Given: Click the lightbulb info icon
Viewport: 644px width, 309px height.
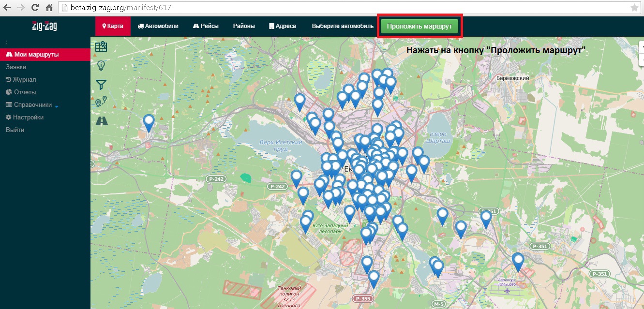Looking at the screenshot, I should click(x=101, y=65).
